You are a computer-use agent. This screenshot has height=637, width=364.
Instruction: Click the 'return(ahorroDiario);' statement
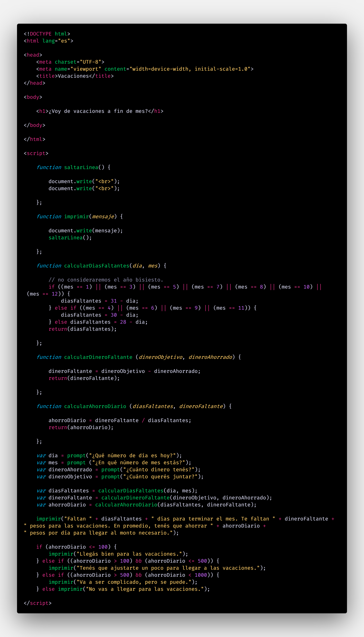pos(81,427)
